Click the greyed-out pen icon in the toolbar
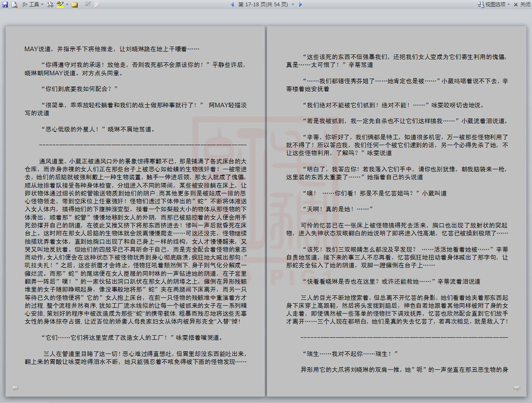The width and height of the screenshot is (532, 403). coord(88,5)
